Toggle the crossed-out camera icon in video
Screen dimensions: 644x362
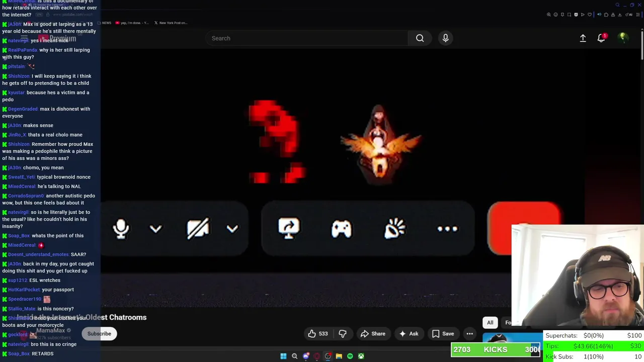tap(198, 229)
